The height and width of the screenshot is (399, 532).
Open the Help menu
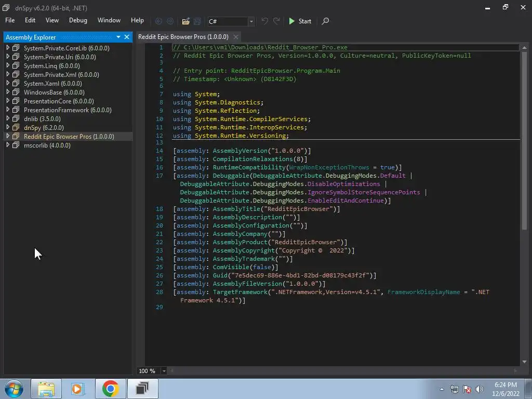pyautogui.click(x=137, y=20)
